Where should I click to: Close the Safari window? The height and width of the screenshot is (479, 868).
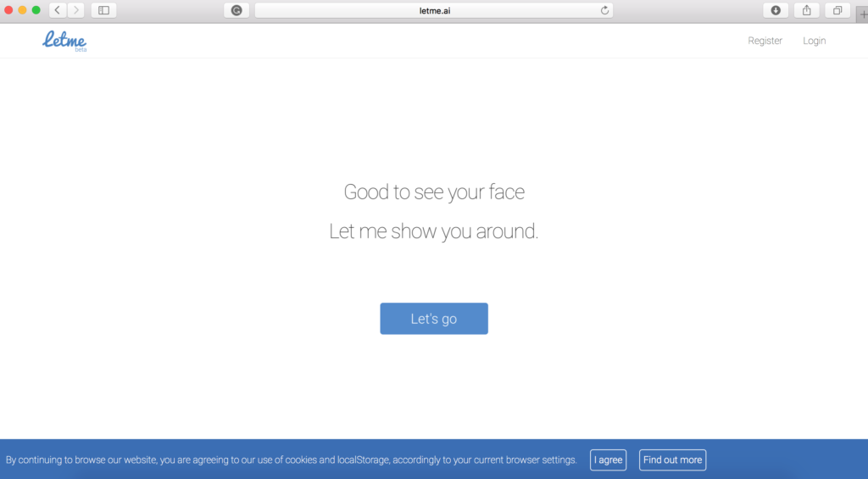(x=8, y=10)
